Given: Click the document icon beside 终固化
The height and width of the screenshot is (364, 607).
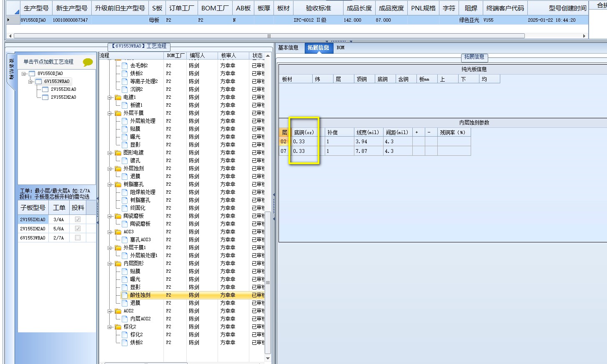Looking at the screenshot, I should pyautogui.click(x=125, y=208).
